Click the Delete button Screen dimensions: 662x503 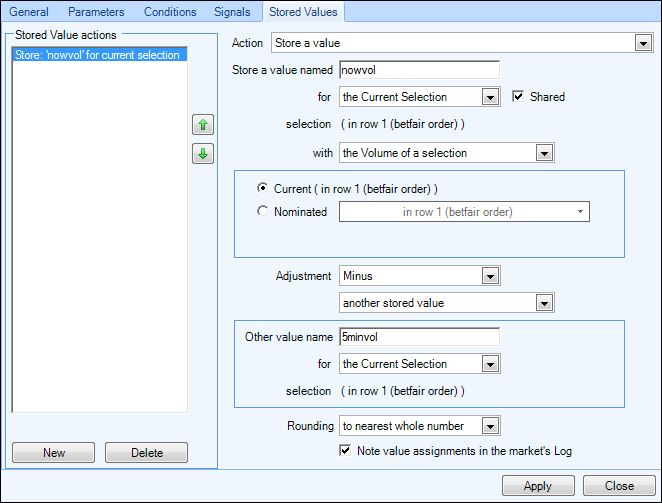tap(147, 453)
